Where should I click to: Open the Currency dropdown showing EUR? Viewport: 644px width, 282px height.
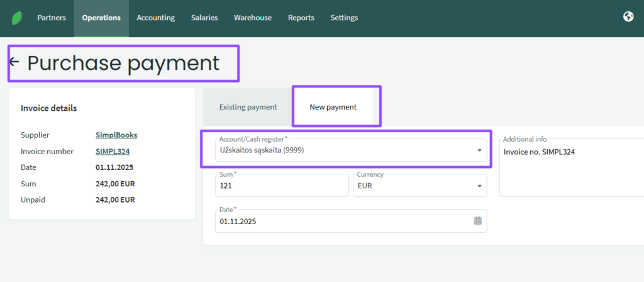point(480,186)
